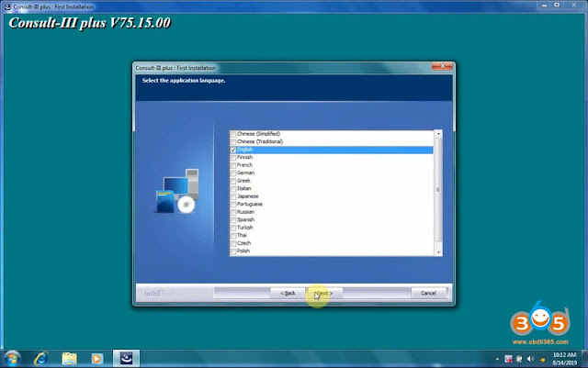Open the taskbar clock showing 10:12 AM
588x368 pixels.
pyautogui.click(x=564, y=359)
